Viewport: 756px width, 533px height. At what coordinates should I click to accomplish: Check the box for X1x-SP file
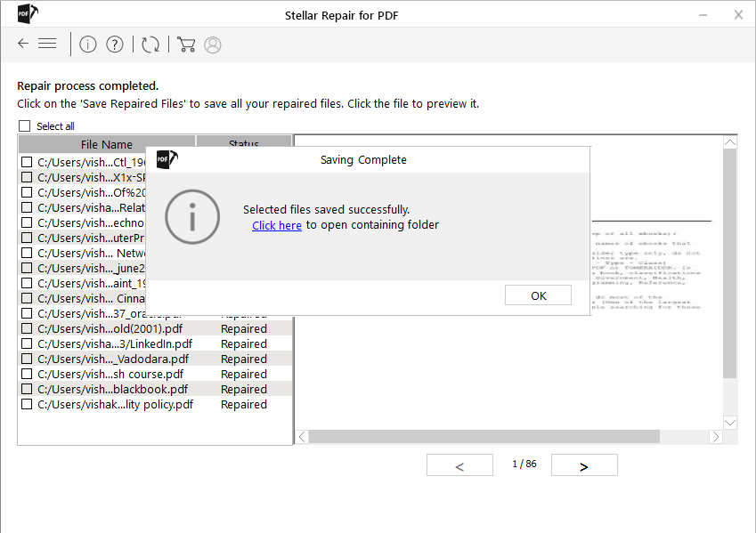(27, 177)
